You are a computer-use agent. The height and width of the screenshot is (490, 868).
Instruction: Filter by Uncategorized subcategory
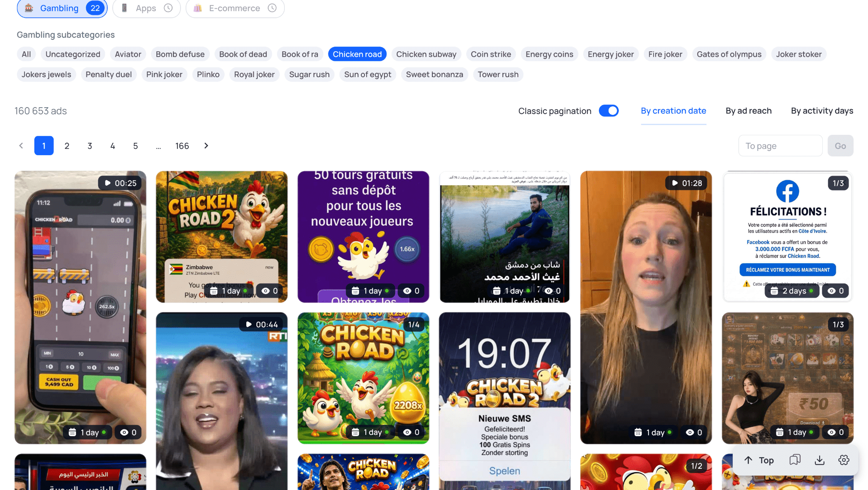pyautogui.click(x=73, y=54)
